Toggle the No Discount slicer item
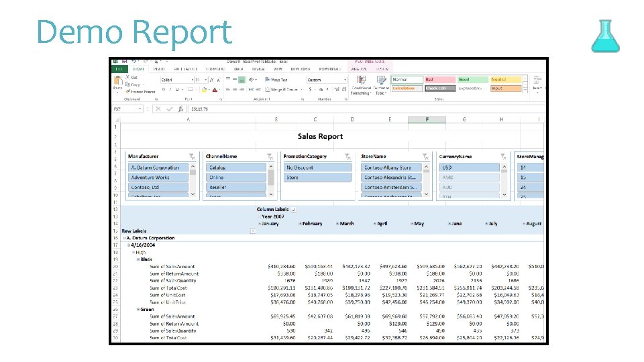 click(x=317, y=168)
